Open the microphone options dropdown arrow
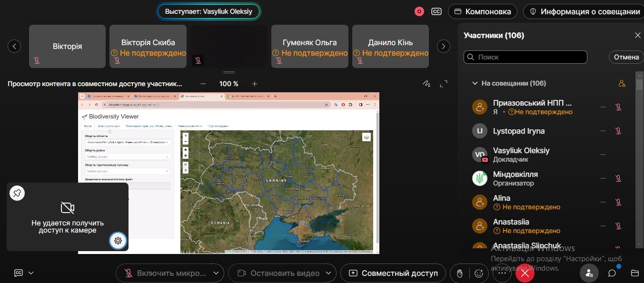 216,273
